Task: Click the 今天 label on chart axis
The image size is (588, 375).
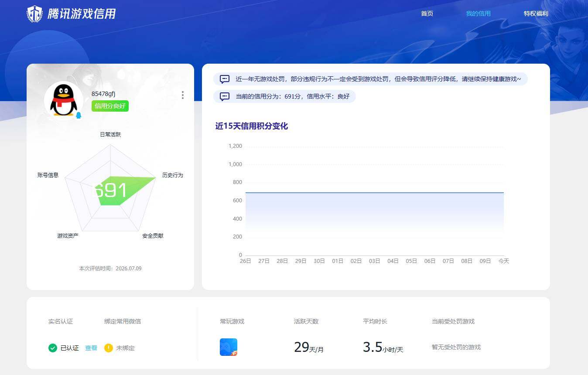Action: [504, 261]
